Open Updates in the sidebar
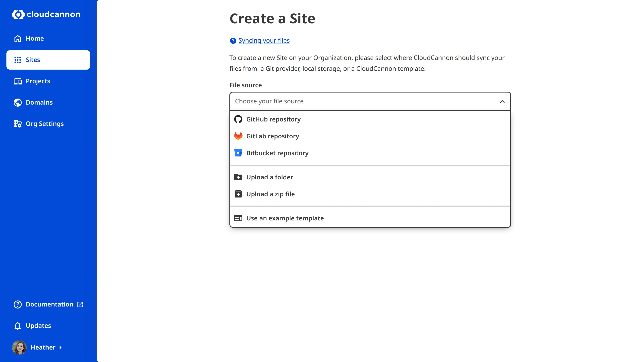644x362 pixels. tap(48, 326)
